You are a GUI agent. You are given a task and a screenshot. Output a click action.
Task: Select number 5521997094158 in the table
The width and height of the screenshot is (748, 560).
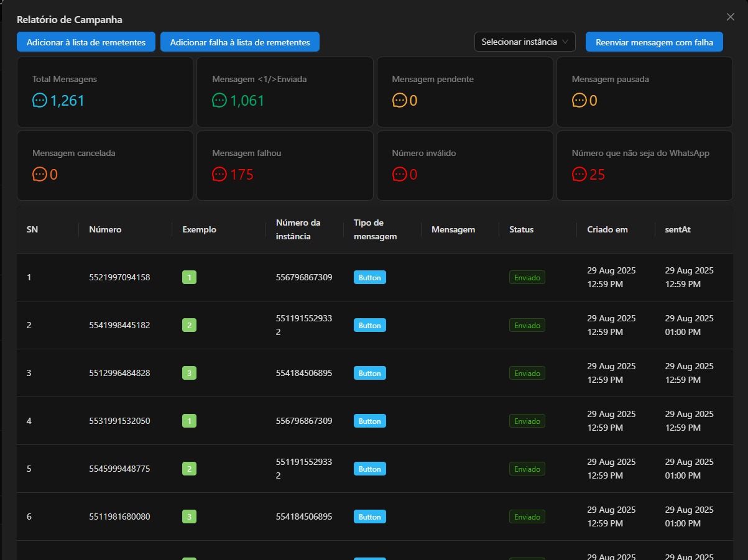(119, 277)
